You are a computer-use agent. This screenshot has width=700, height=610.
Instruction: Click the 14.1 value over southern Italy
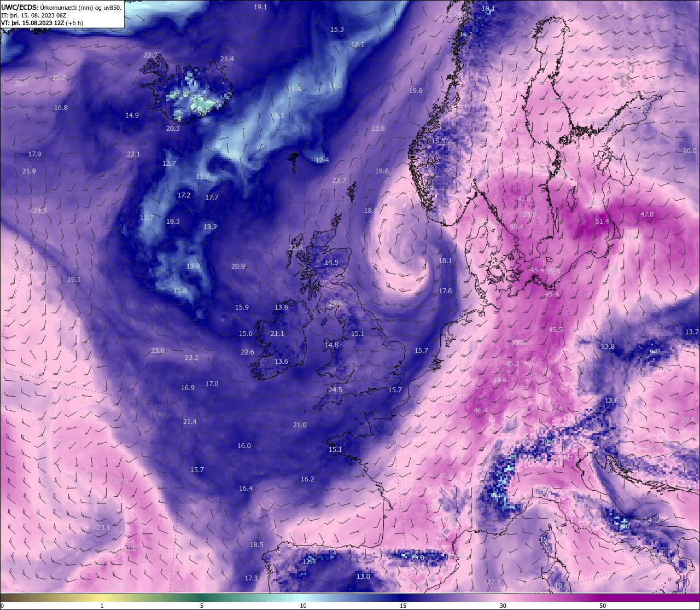[651, 520]
